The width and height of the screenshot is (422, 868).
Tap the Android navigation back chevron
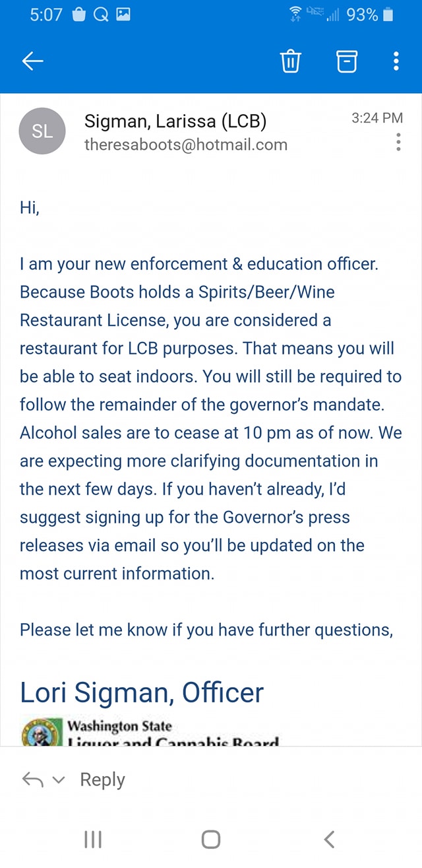tap(330, 840)
